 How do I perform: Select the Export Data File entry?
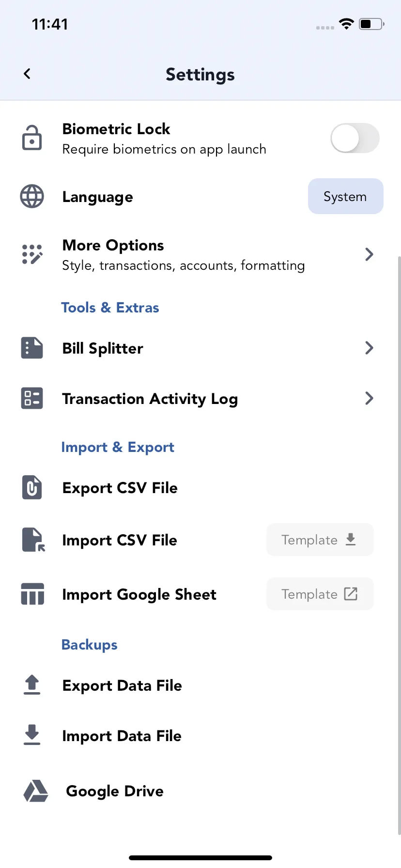pos(200,685)
